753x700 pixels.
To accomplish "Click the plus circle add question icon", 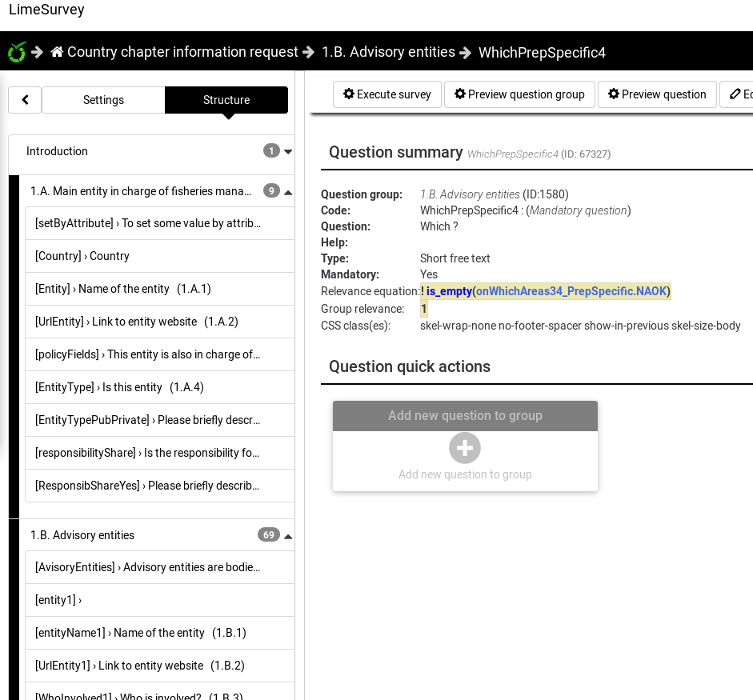I will [x=465, y=448].
